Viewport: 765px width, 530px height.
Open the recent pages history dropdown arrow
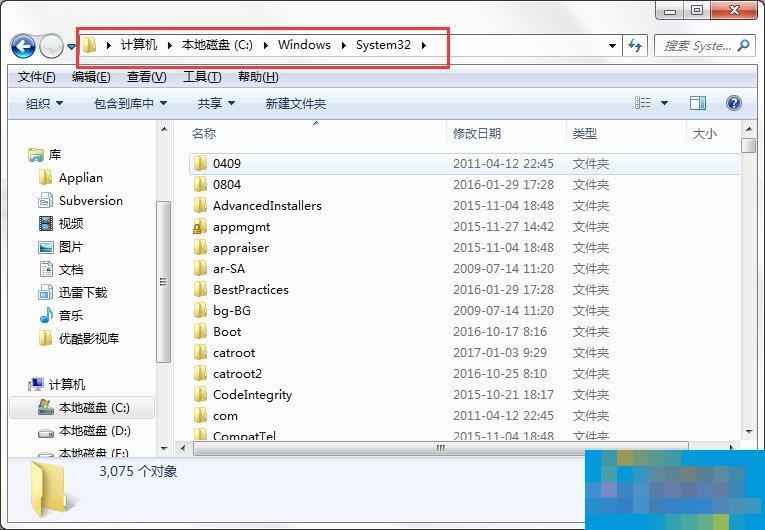pos(71,47)
